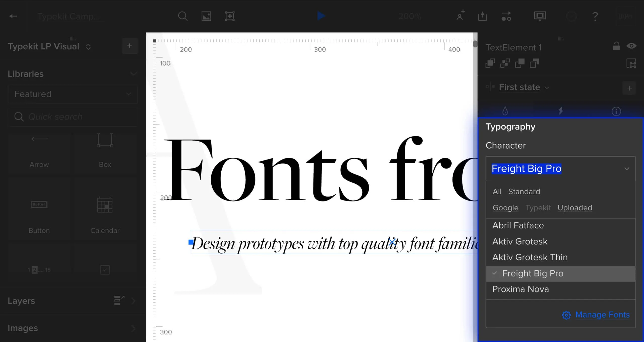Select the Typekit font source tab
The height and width of the screenshot is (342, 644).
(x=538, y=208)
